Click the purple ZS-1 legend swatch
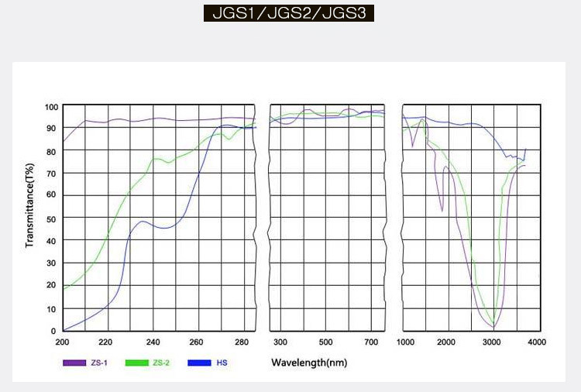Image resolution: width=581 pixels, height=392 pixels. tap(74, 363)
